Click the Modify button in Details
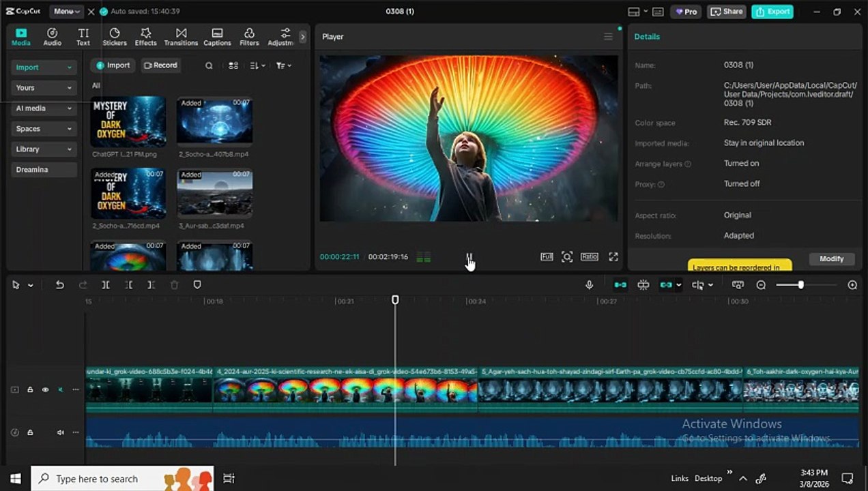 coord(831,259)
